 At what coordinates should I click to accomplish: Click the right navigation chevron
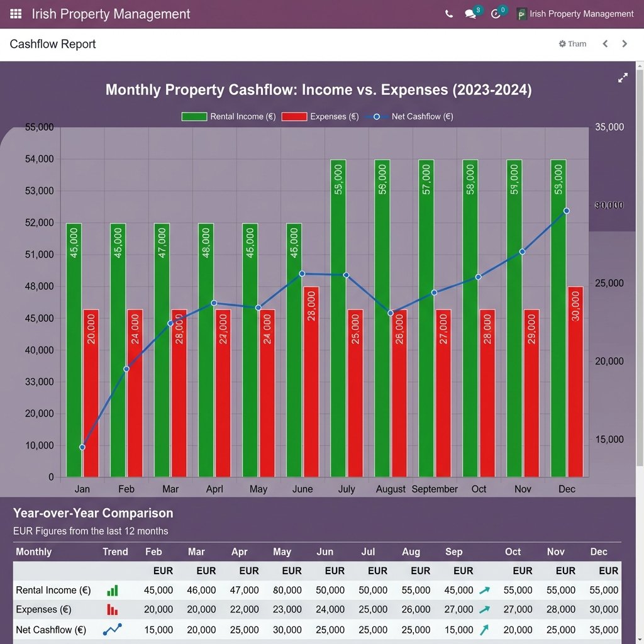coord(624,43)
